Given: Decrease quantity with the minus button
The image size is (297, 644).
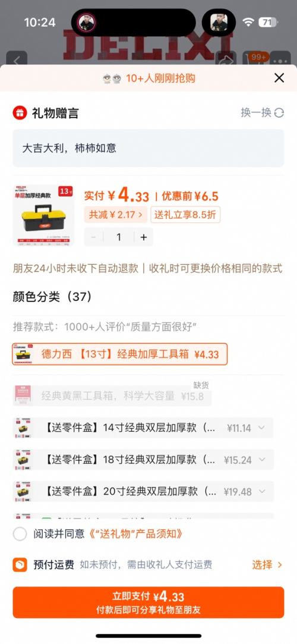Looking at the screenshot, I should [x=93, y=237].
